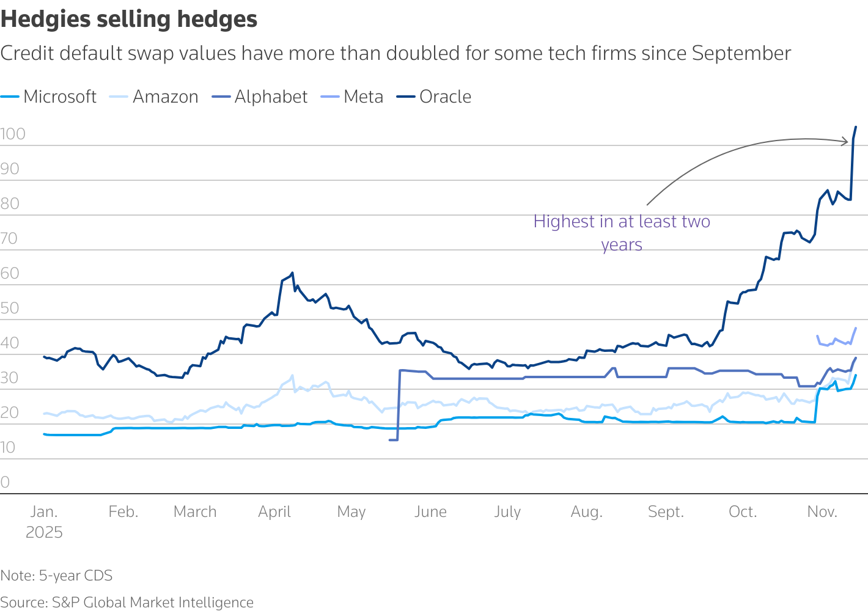Click the Amazon legend color line
Screen dimensions: 868x611
pyautogui.click(x=119, y=97)
